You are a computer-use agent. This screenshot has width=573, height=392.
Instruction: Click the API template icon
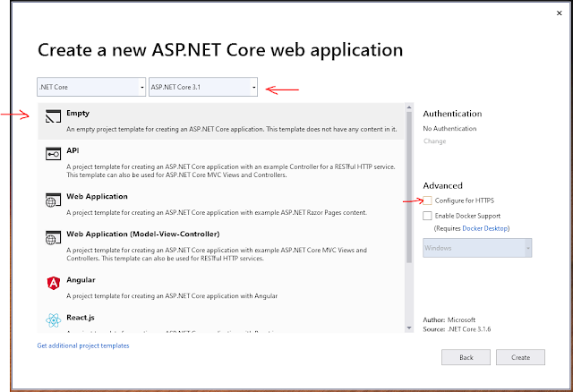pyautogui.click(x=52, y=156)
